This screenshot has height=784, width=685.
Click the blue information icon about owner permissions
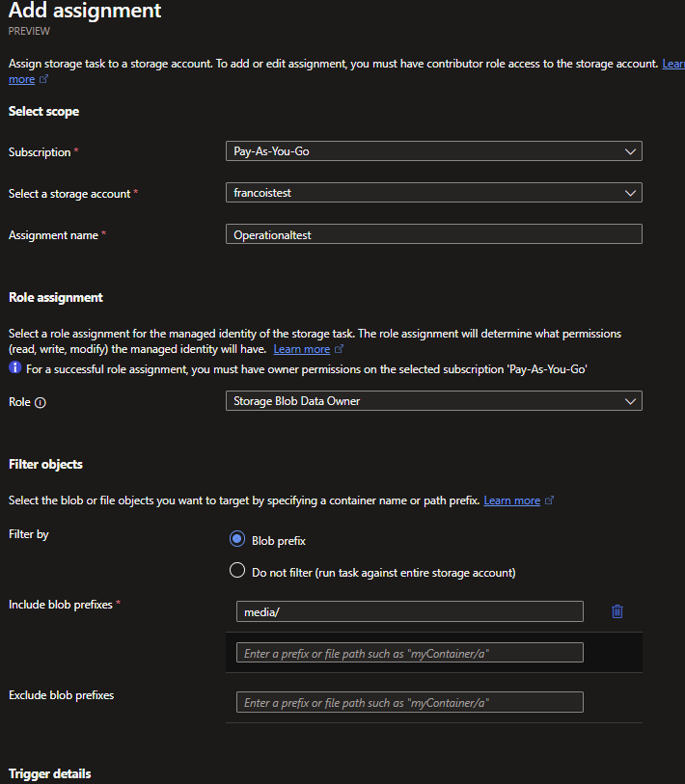15,367
